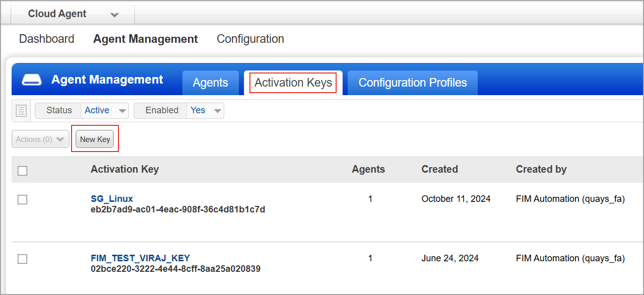Open the Status Active filter dropdown
Viewport: 644px width, 295px height.
[82, 110]
